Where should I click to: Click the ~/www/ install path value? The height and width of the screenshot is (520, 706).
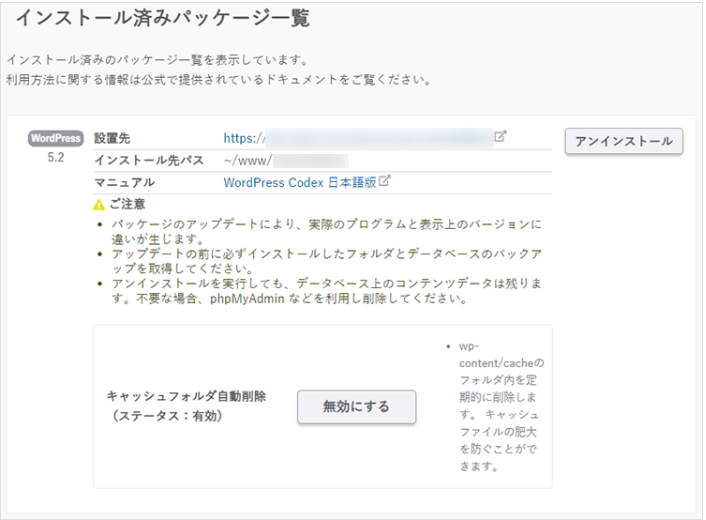click(286, 161)
